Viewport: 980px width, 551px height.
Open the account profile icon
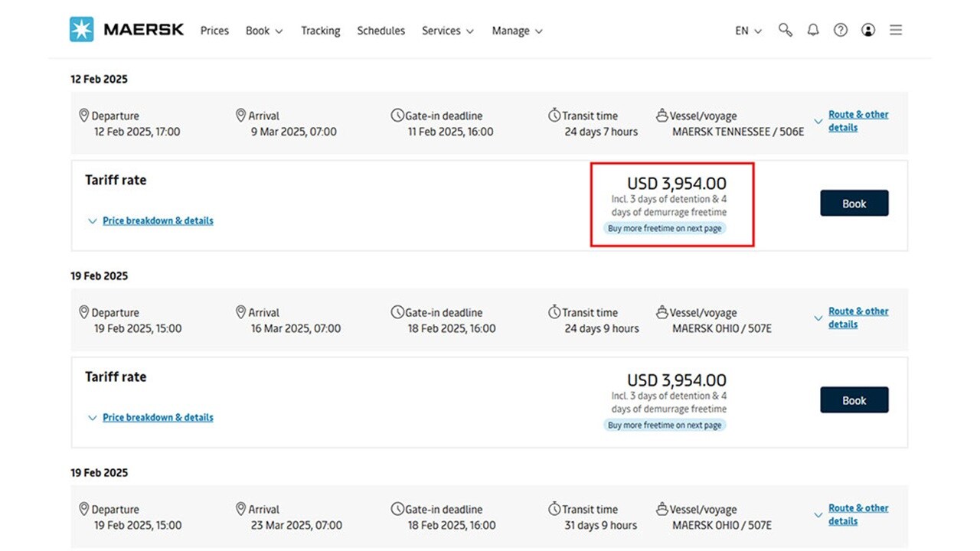868,30
